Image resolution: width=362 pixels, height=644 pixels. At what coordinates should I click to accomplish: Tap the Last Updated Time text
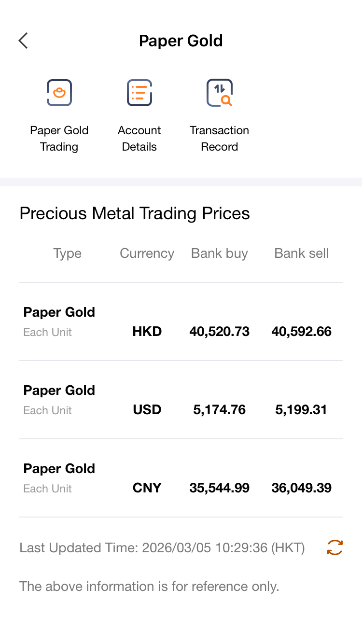(162, 548)
